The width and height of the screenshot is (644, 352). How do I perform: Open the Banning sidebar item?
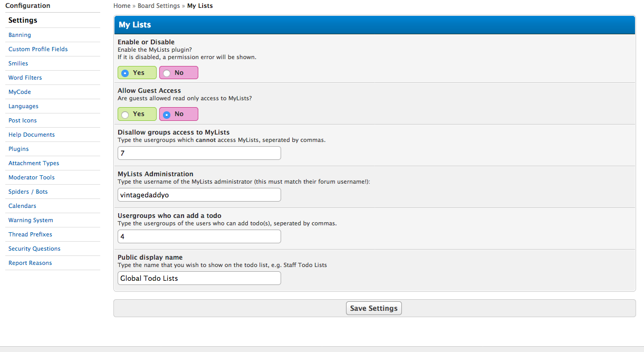point(20,35)
